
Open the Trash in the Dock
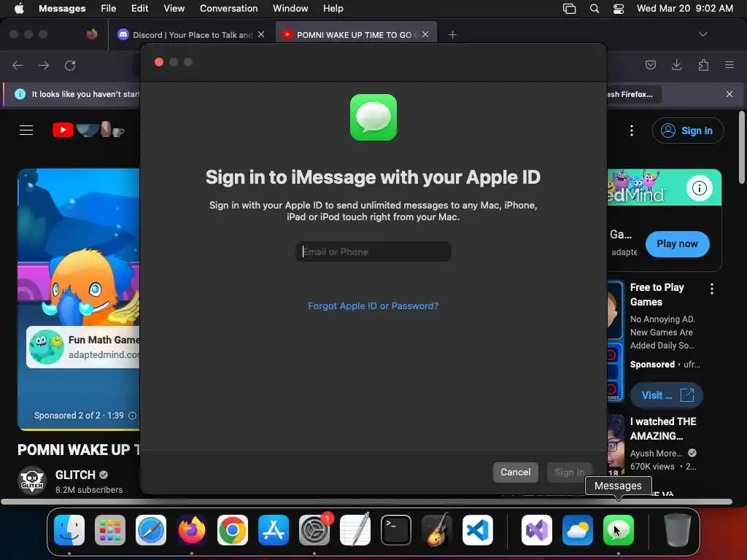pos(678,529)
